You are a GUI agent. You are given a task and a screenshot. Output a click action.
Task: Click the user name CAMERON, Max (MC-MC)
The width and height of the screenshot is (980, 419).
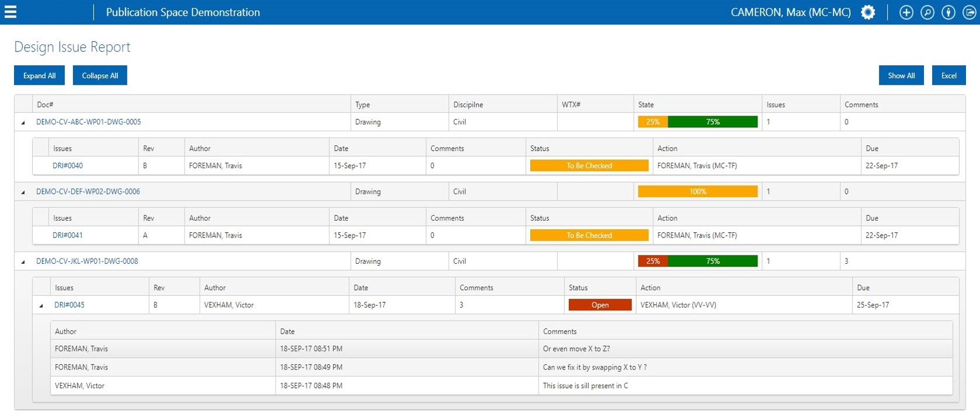coord(791,12)
